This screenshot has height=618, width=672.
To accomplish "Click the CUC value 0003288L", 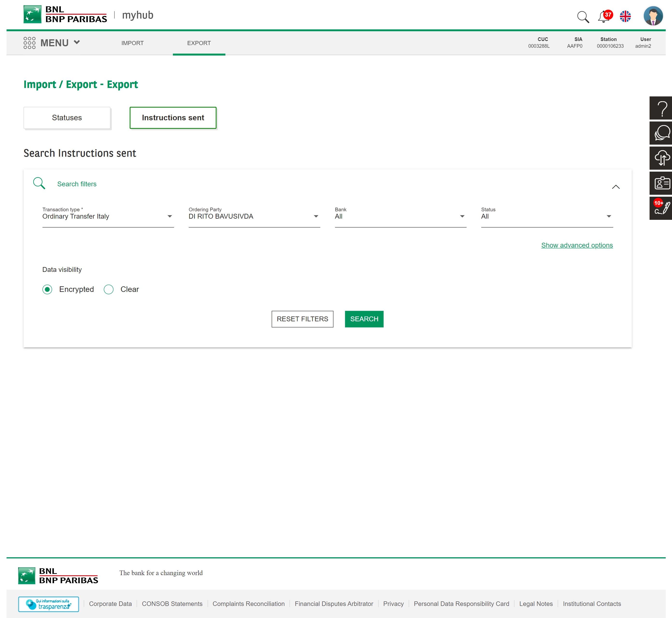I will pyautogui.click(x=539, y=46).
